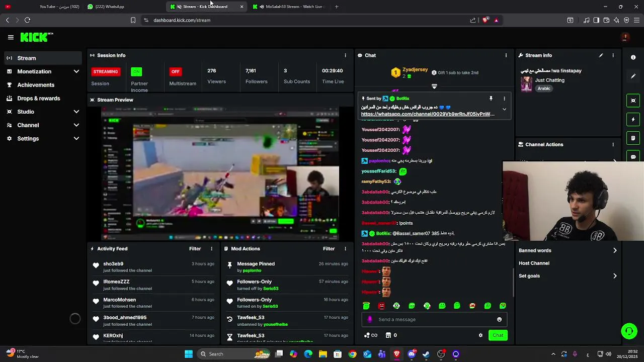Open the green headset support button
This screenshot has height=362, width=644.
[x=629, y=331]
